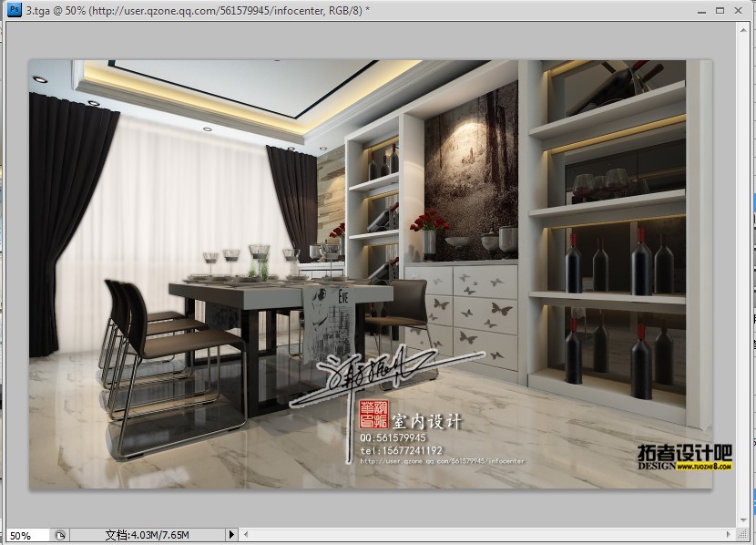Close the 3.tga document window
This screenshot has width=756, height=545.
point(738,10)
